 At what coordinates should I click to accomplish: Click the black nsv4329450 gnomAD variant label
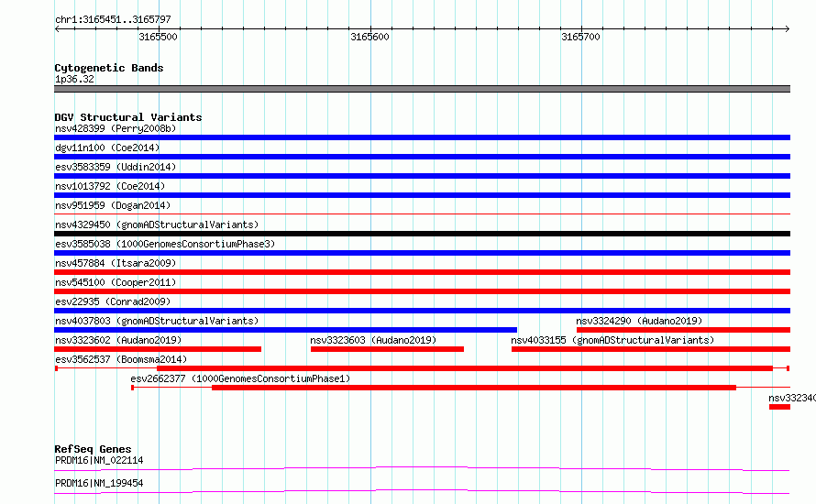157,225
